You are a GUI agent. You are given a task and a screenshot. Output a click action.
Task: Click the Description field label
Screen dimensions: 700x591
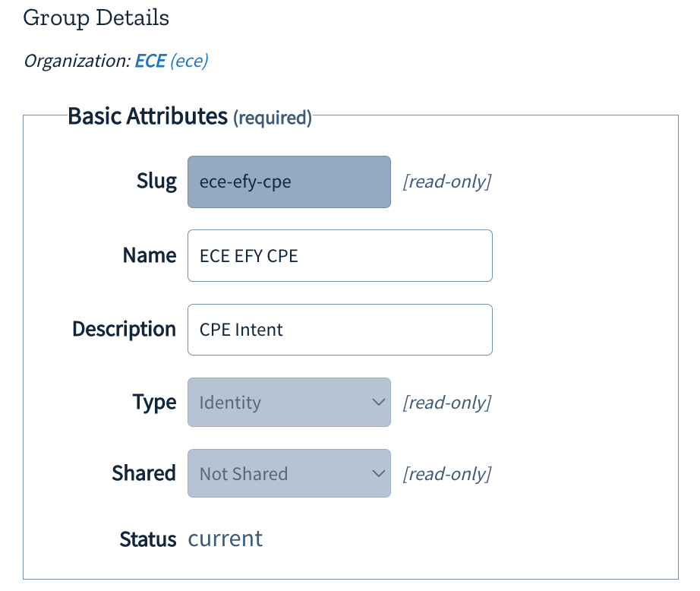click(124, 329)
